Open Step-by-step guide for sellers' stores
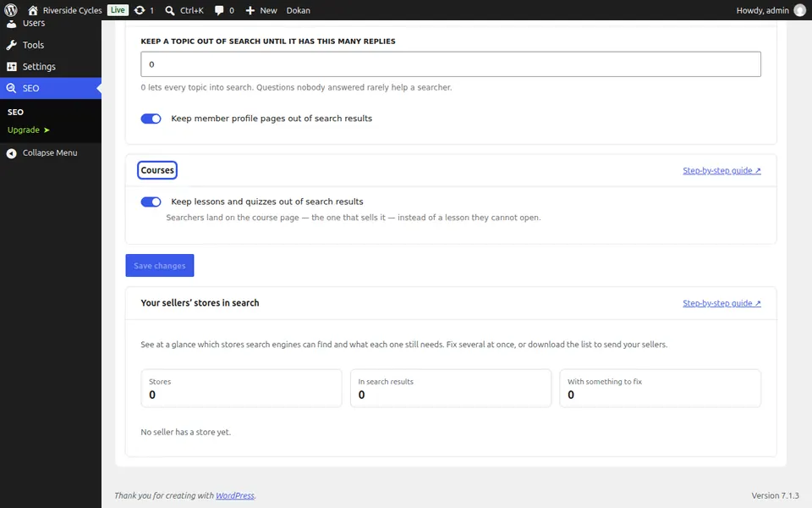This screenshot has height=508, width=812. (x=721, y=303)
